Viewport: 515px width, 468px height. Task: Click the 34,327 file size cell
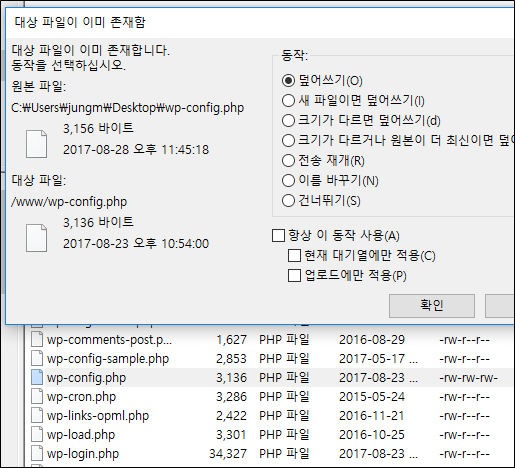(x=228, y=454)
